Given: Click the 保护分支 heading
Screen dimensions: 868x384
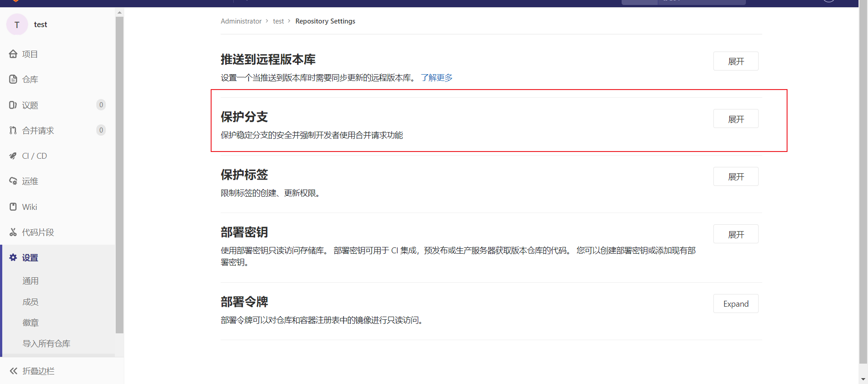Looking at the screenshot, I should tap(244, 117).
